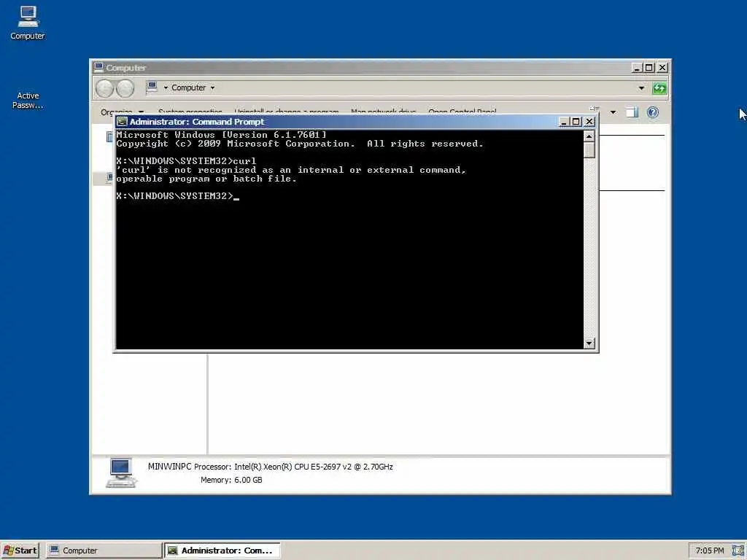Expand the dropdown arrow after Computer breadcrumb
Screen dimensions: 747x560
[212, 87]
